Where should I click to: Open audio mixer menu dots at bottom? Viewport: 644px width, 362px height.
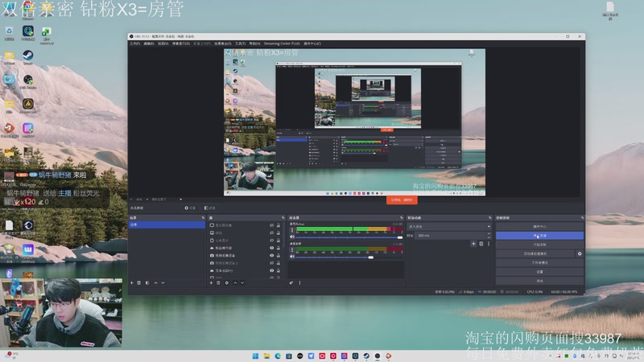(299, 283)
